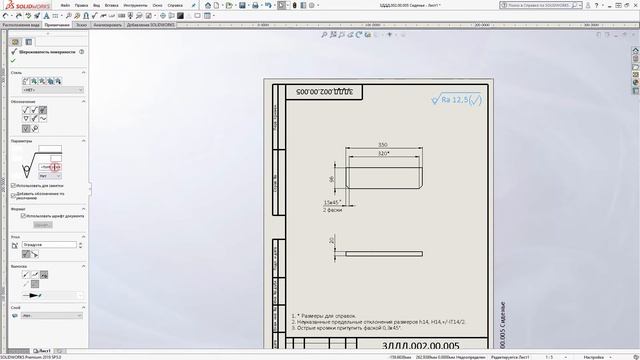Click the center mark tool
Screen dimensions: 640x360
(163, 16)
